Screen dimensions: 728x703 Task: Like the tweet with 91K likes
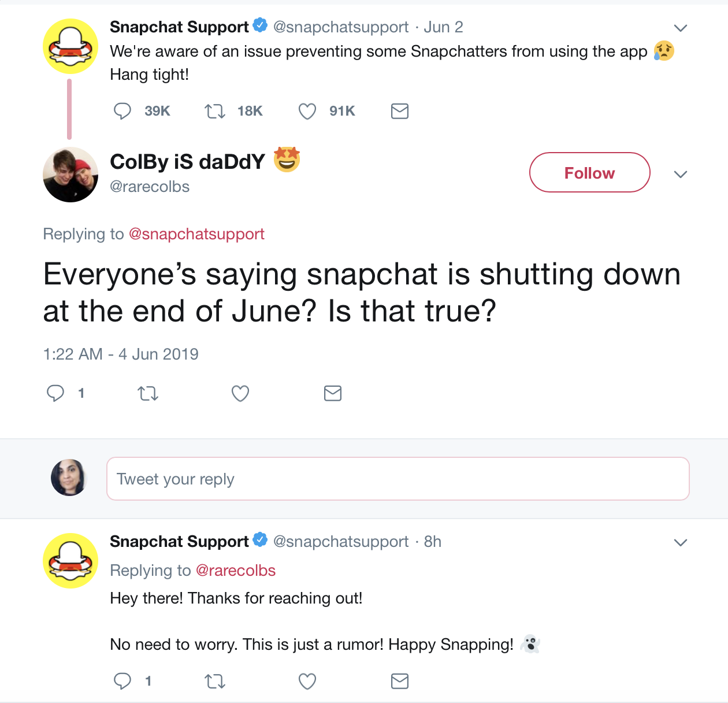pyautogui.click(x=307, y=111)
